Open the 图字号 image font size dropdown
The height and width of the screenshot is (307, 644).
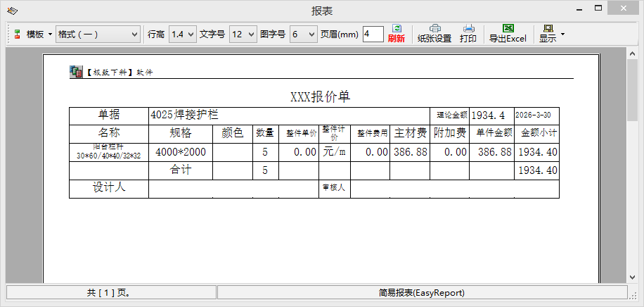pyautogui.click(x=304, y=34)
